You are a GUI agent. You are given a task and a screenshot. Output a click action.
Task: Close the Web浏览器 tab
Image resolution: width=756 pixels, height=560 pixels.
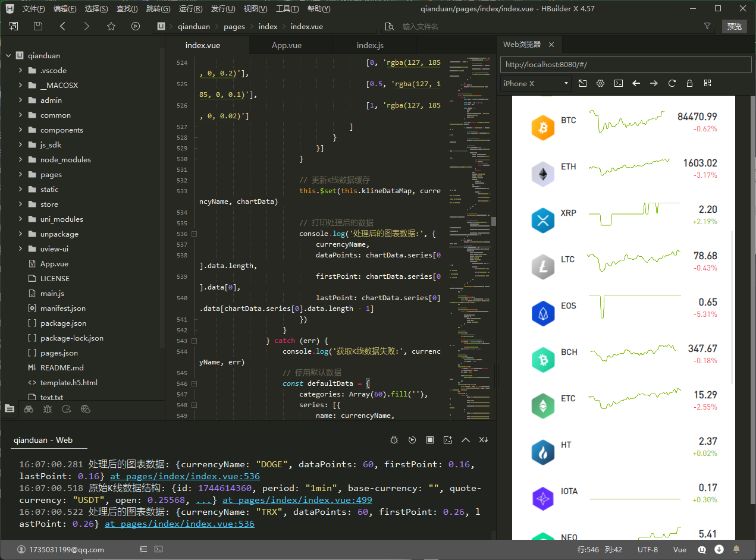pos(551,45)
